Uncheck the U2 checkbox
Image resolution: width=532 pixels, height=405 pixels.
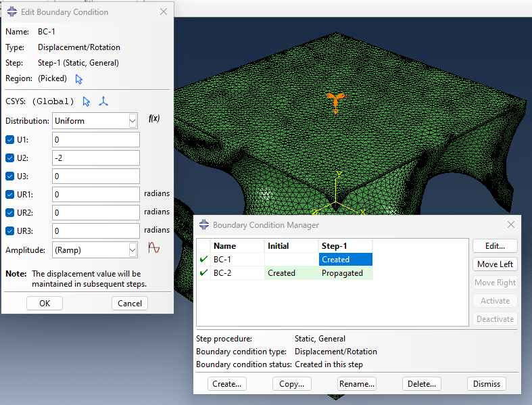(x=10, y=158)
